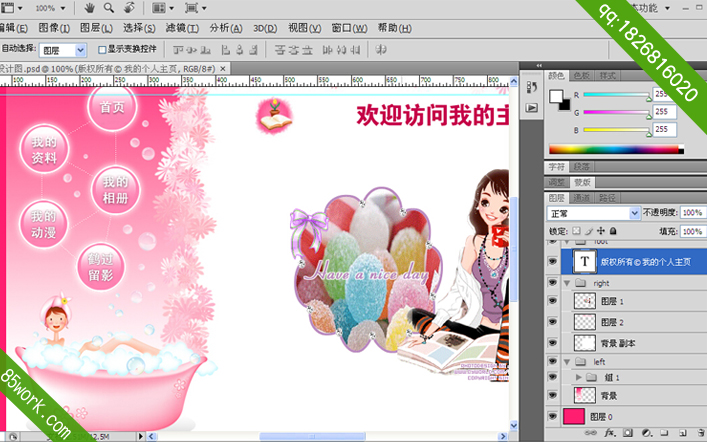
Task: Click align horizontal centers icon
Action: pos(240,50)
